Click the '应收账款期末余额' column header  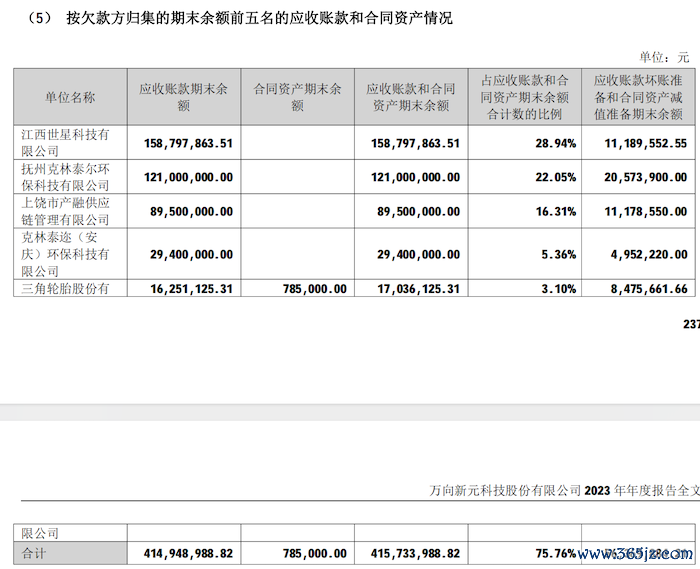pos(183,97)
